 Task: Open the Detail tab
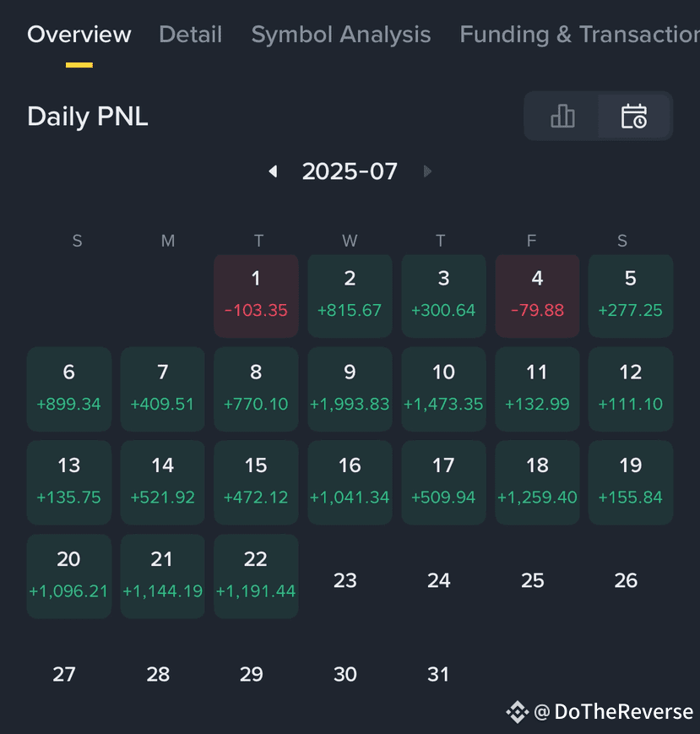tap(191, 34)
